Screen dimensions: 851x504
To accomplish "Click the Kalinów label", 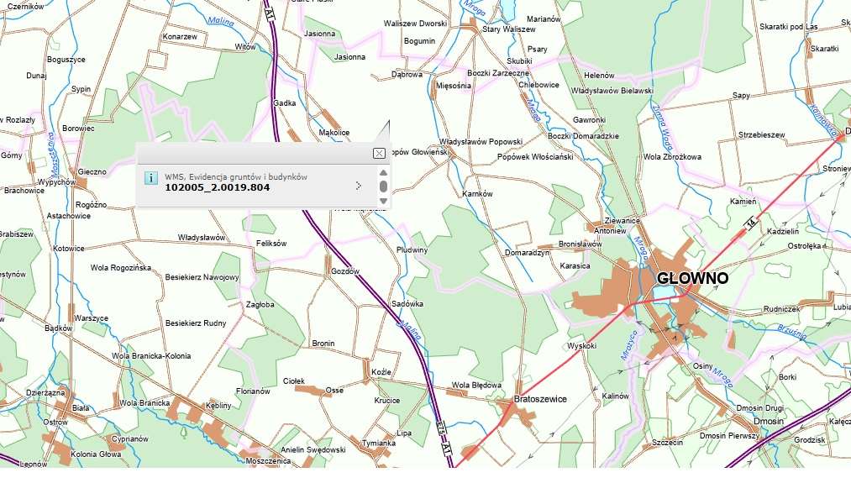I will (616, 396).
